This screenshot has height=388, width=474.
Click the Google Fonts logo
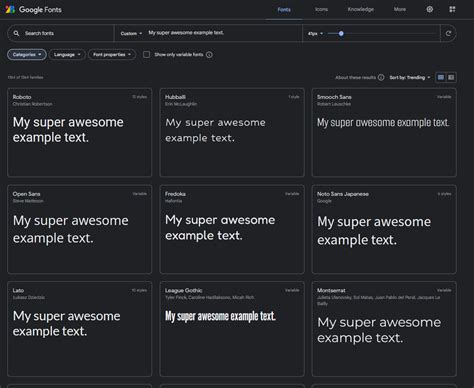pos(33,9)
